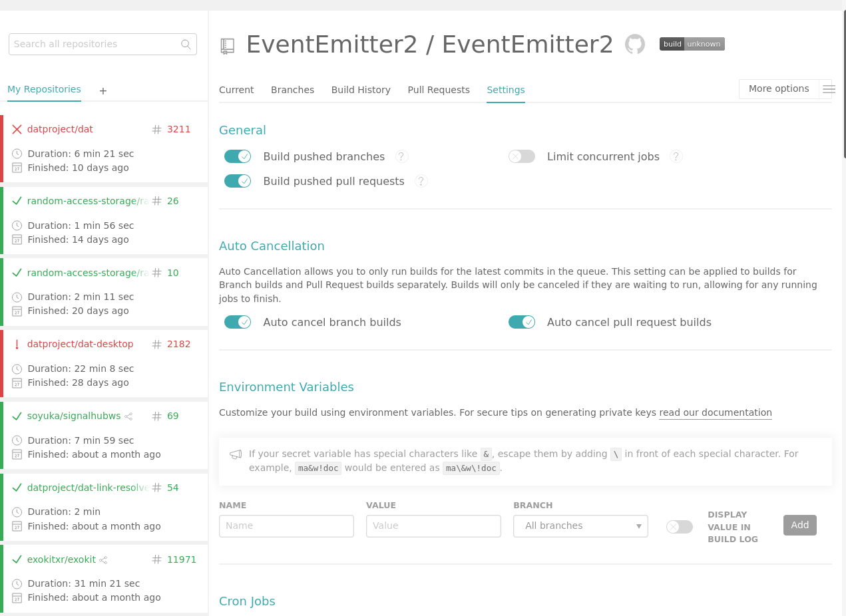Open the More options menu
The image size is (846, 616).
779,88
